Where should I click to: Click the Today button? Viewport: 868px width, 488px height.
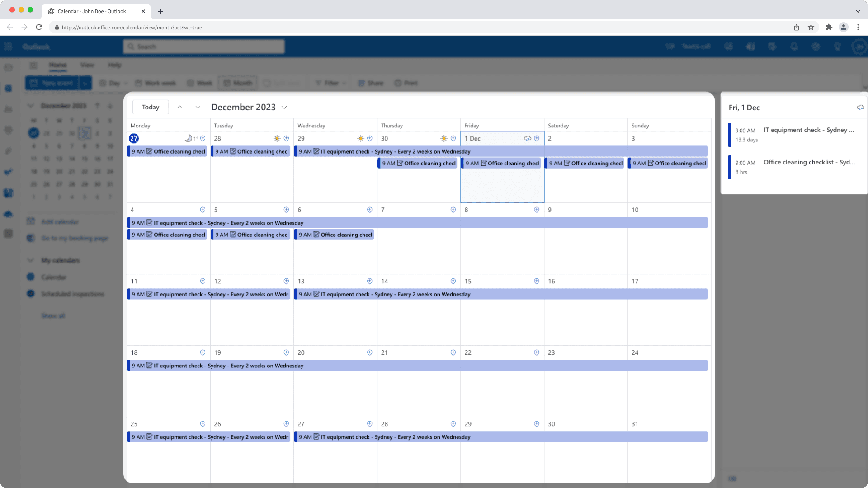click(x=150, y=107)
